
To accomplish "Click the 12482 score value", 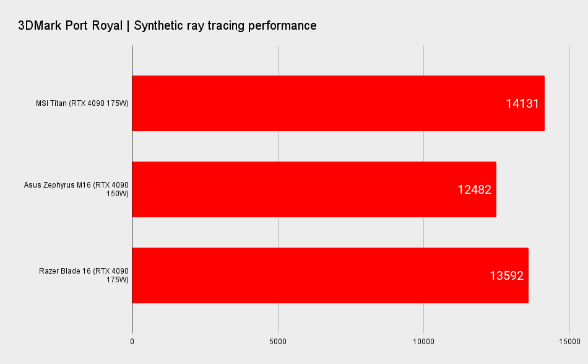I will coord(474,189).
